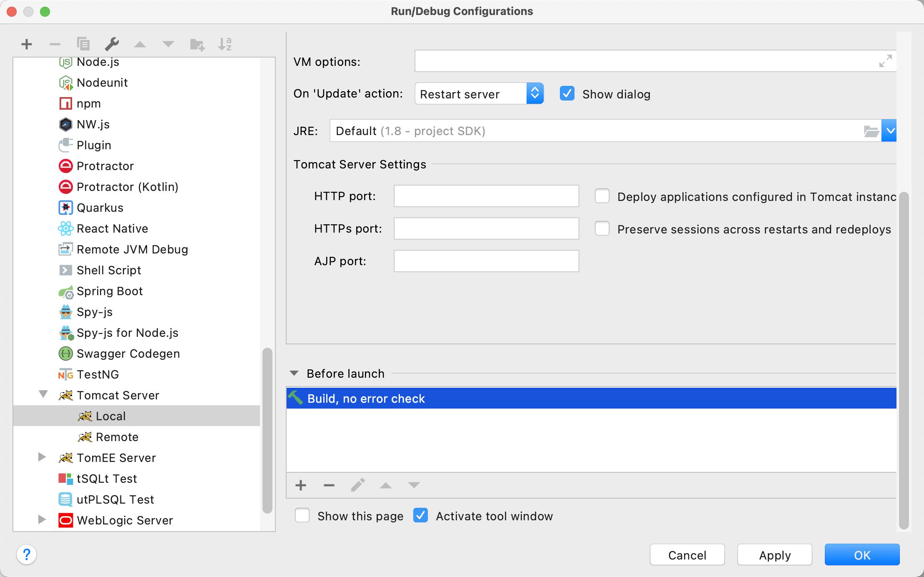Click into the HTTP port field
This screenshot has height=577, width=924.
pyautogui.click(x=486, y=196)
